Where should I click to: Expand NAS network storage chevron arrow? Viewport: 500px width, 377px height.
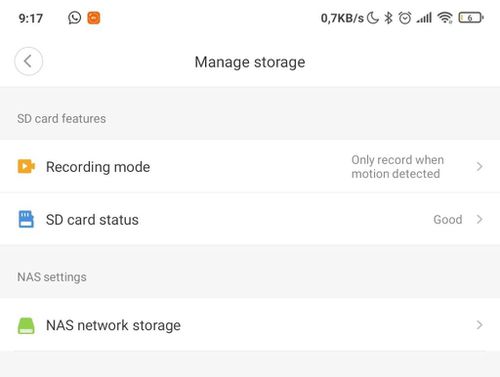click(479, 325)
